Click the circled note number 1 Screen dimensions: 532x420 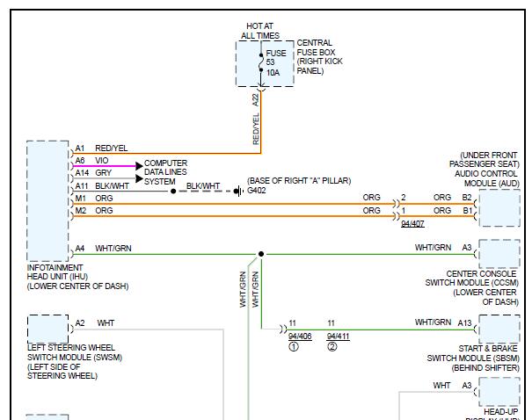point(294,347)
